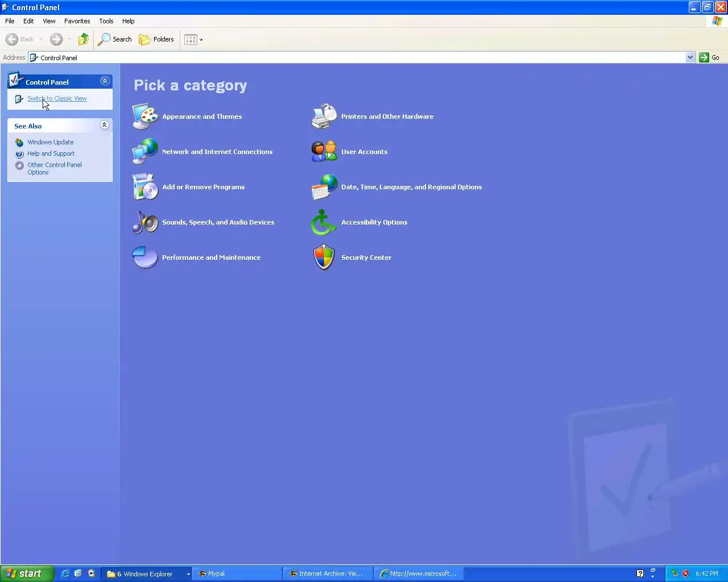728x582 pixels.
Task: Open Printers and Other Hardware icon
Action: click(324, 116)
